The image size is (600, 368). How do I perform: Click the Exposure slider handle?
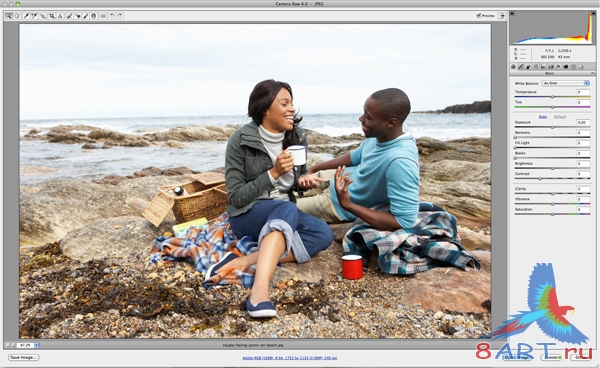coord(553,127)
